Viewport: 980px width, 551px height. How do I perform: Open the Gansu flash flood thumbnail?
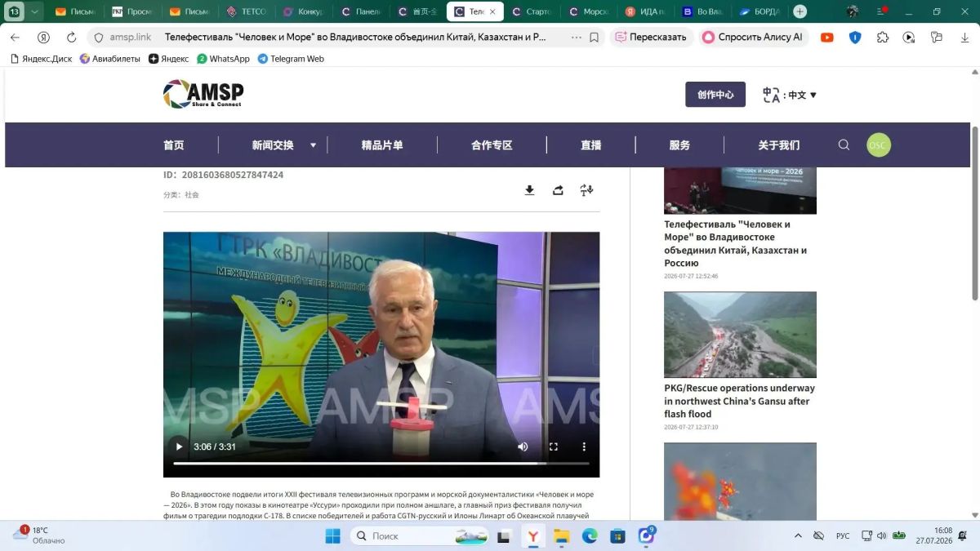(x=740, y=334)
